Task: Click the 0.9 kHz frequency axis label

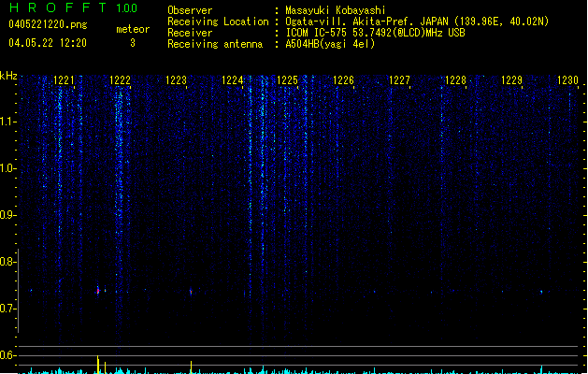Action: 7,215
